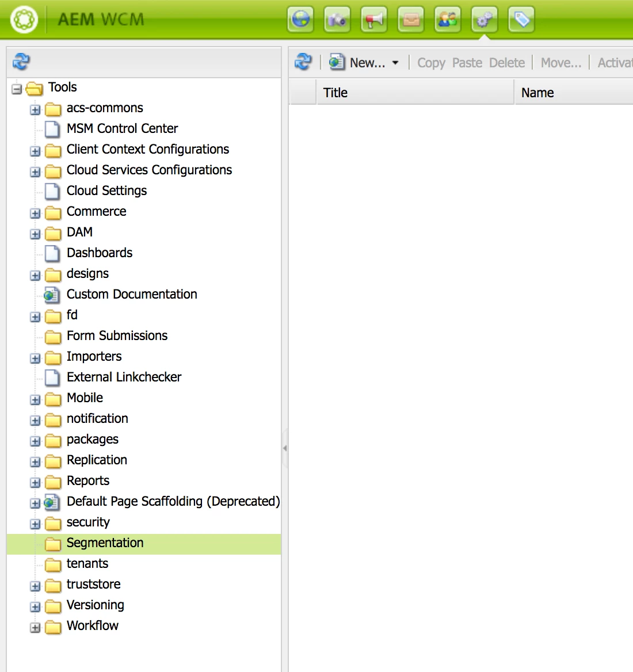The height and width of the screenshot is (672, 633).
Task: Click the AEM logo icon
Action: [x=24, y=20]
